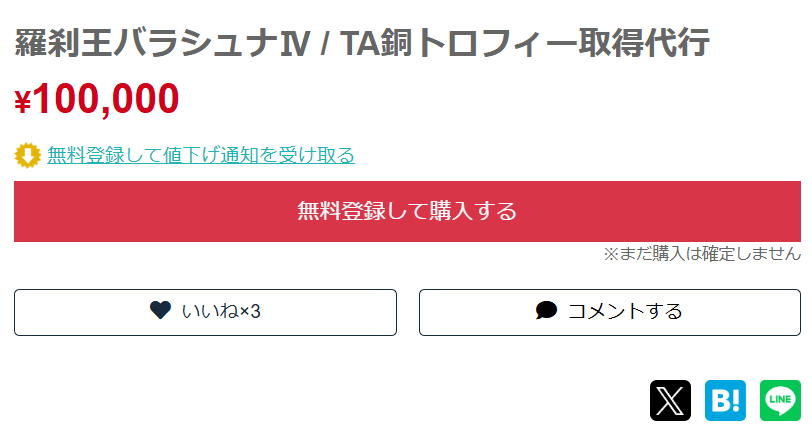Click the yellow price-drop badge icon
This screenshot has width=812, height=442.
pos(27,155)
